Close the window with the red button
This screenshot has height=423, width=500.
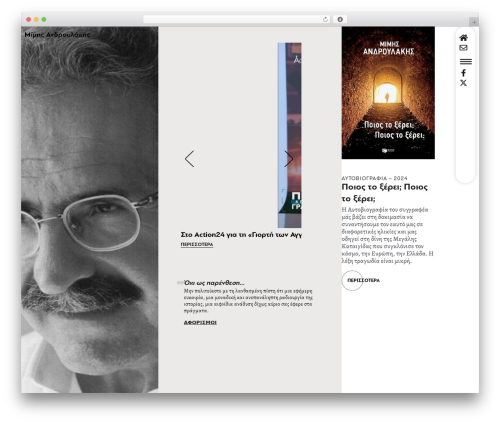coord(29,20)
